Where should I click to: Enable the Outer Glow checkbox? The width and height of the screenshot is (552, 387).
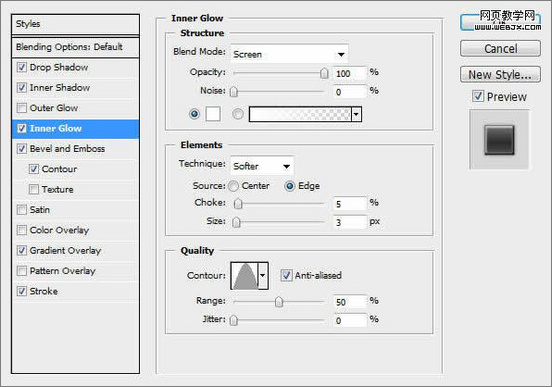[22, 108]
